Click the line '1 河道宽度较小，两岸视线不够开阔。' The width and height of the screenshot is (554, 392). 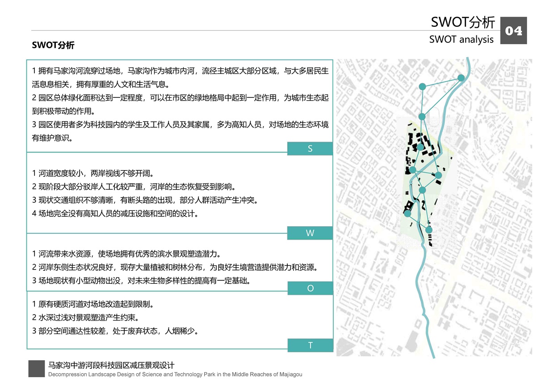tap(93, 173)
